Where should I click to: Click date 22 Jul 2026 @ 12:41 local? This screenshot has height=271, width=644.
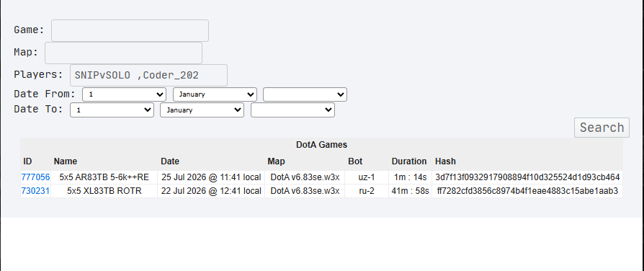[211, 191]
